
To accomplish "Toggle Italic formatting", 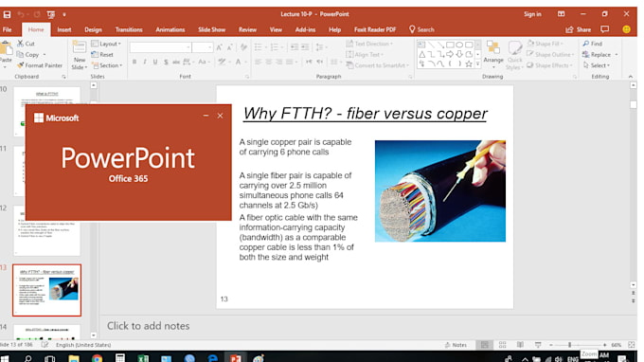I will tap(145, 62).
